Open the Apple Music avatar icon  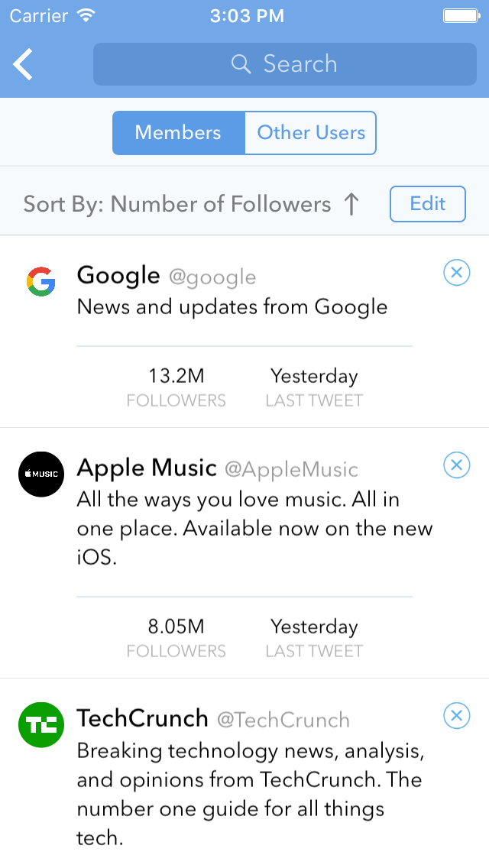41,474
